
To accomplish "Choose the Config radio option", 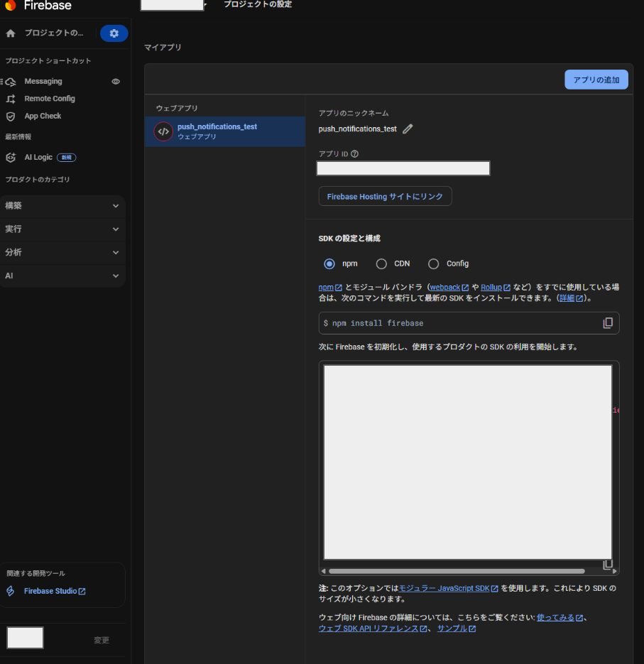I will click(x=434, y=263).
